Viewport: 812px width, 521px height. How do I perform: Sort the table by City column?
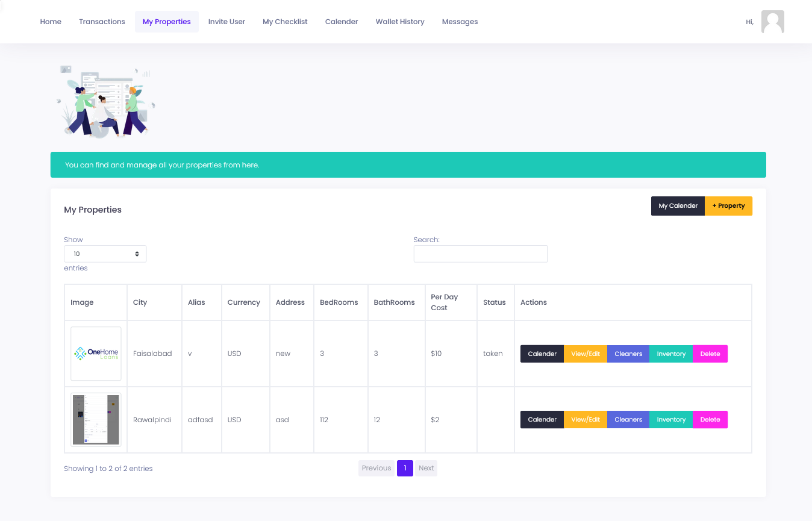140,302
